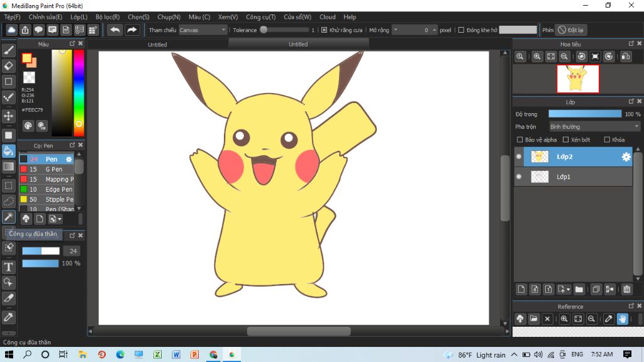The width and height of the screenshot is (644, 362).
Task: Open Excel from the taskbar
Action: tap(157, 354)
